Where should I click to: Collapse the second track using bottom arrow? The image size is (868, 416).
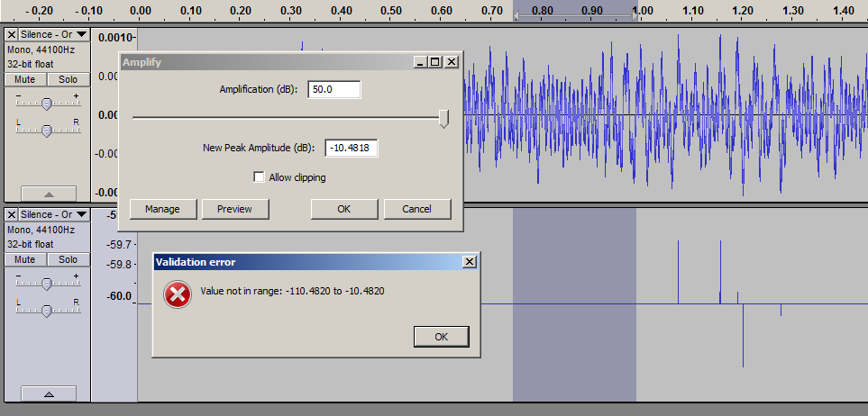coord(48,393)
